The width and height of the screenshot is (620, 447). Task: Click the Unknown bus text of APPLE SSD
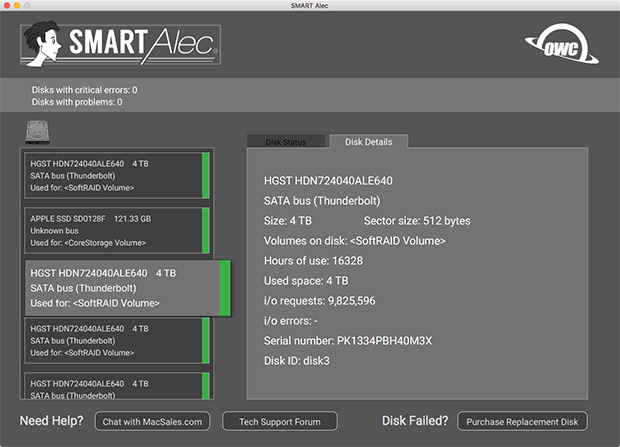(x=54, y=231)
